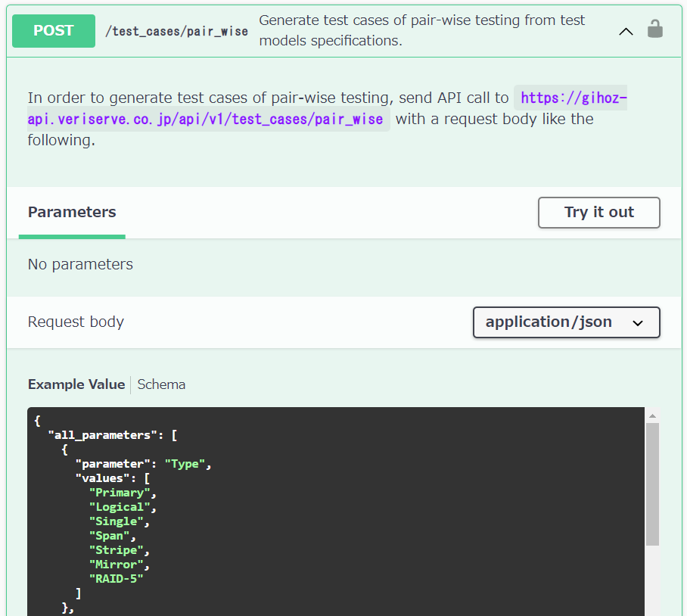This screenshot has height=616, width=687.
Task: Click the "RAID-5" string in example
Action: click(116, 579)
